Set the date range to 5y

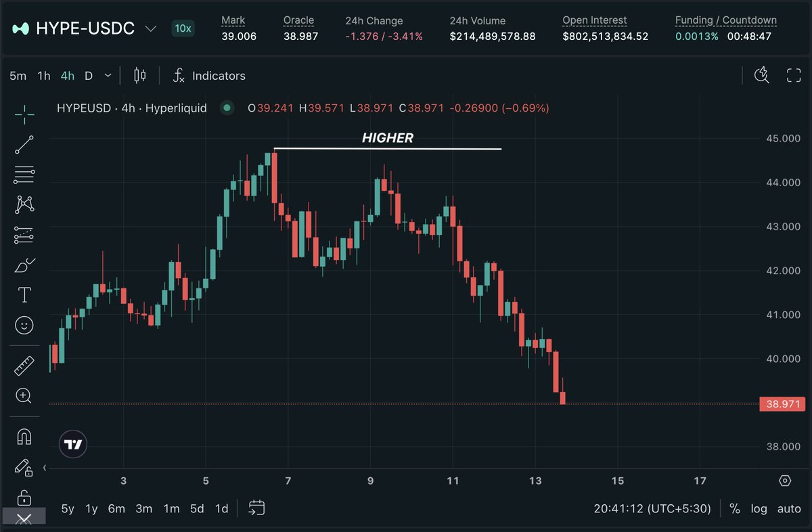point(68,508)
